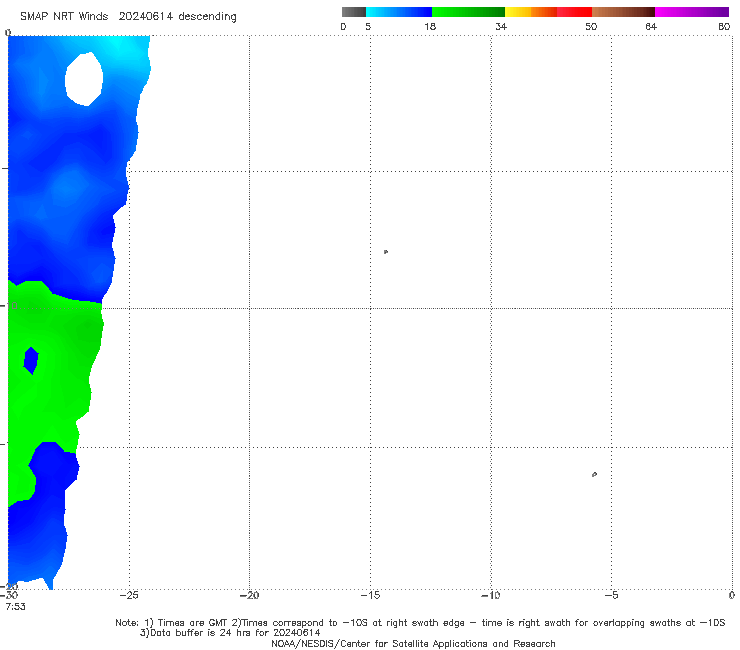Click the magenta-purple segment of the color bar
Screen dimensions: 740x650
pos(692,12)
